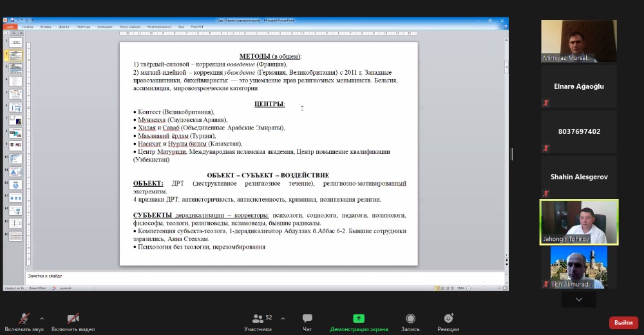Image resolution: width=644 pixels, height=335 pixels.
Task: Click the PowerPoint application logo icon
Action: click(x=5, y=20)
